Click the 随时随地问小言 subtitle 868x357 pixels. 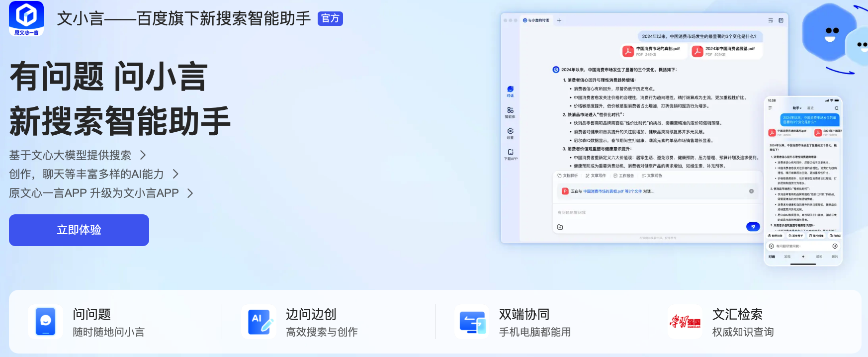click(108, 332)
